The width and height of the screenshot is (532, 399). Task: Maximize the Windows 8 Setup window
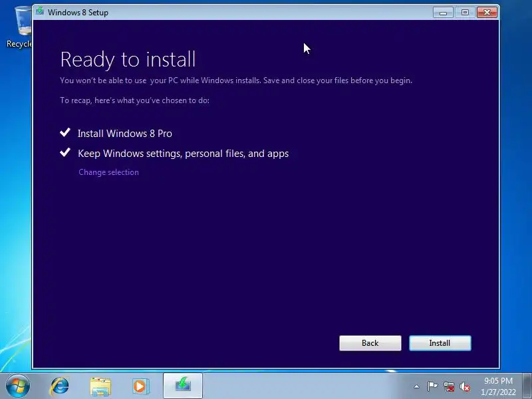pyautogui.click(x=465, y=13)
